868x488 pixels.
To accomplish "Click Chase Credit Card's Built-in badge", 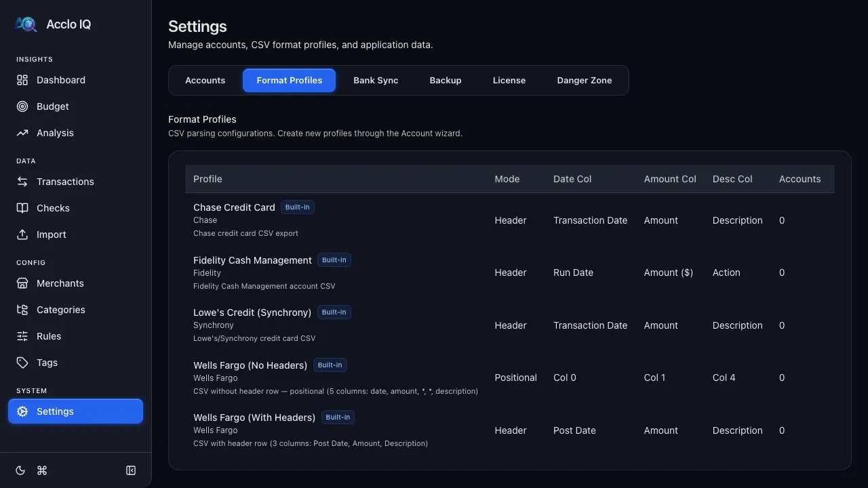I will tap(297, 207).
